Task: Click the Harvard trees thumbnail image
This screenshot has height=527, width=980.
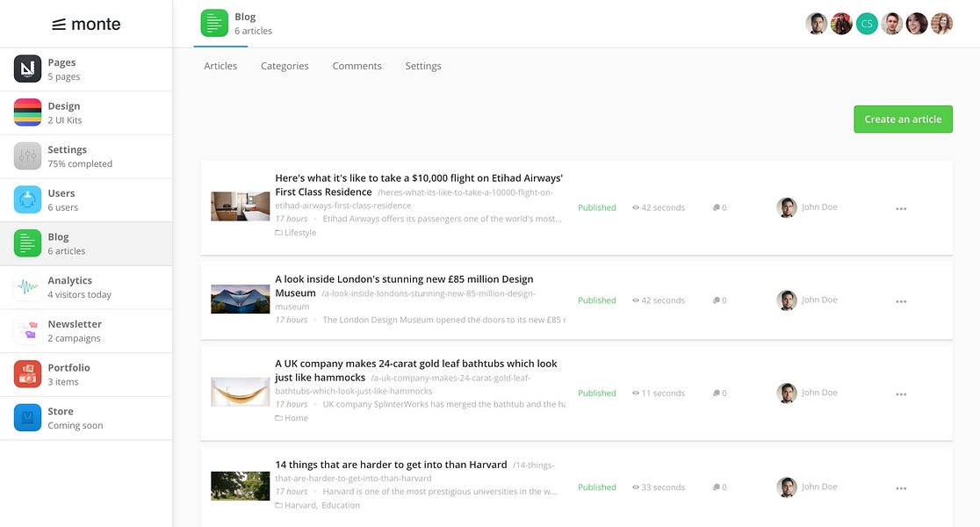Action: (x=241, y=486)
